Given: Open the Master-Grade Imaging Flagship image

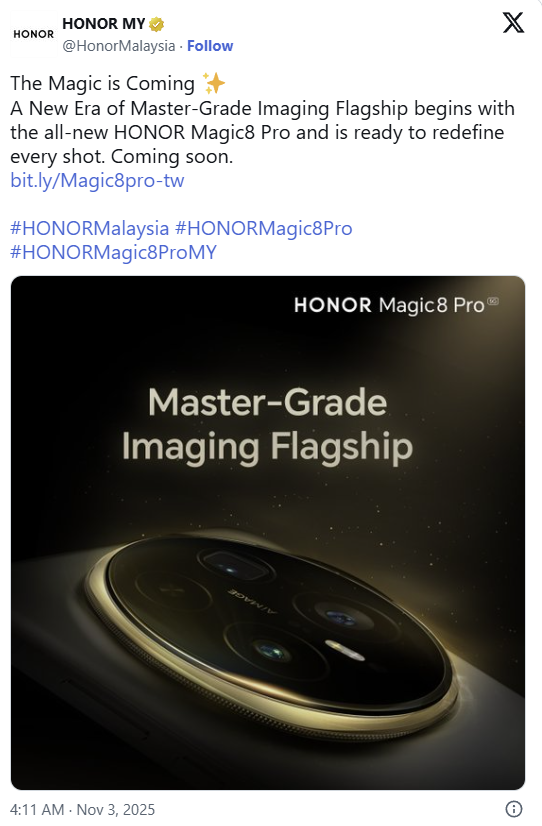Looking at the screenshot, I should tap(268, 533).
